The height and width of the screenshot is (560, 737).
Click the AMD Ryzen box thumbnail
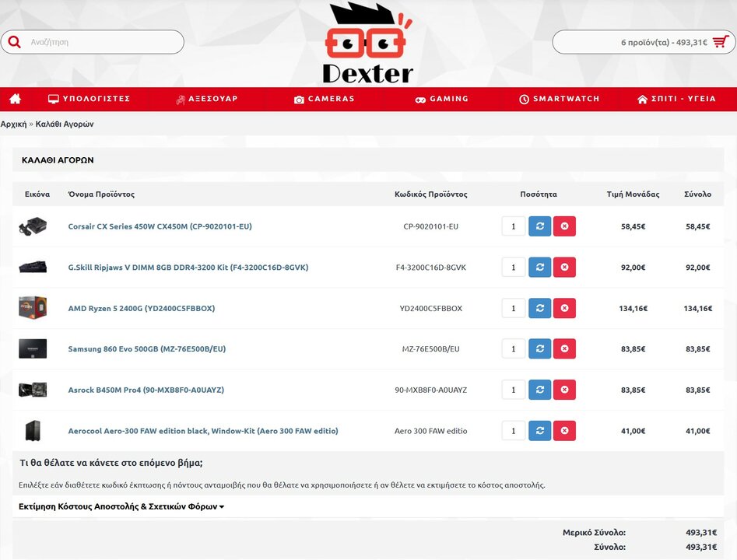pos(33,308)
